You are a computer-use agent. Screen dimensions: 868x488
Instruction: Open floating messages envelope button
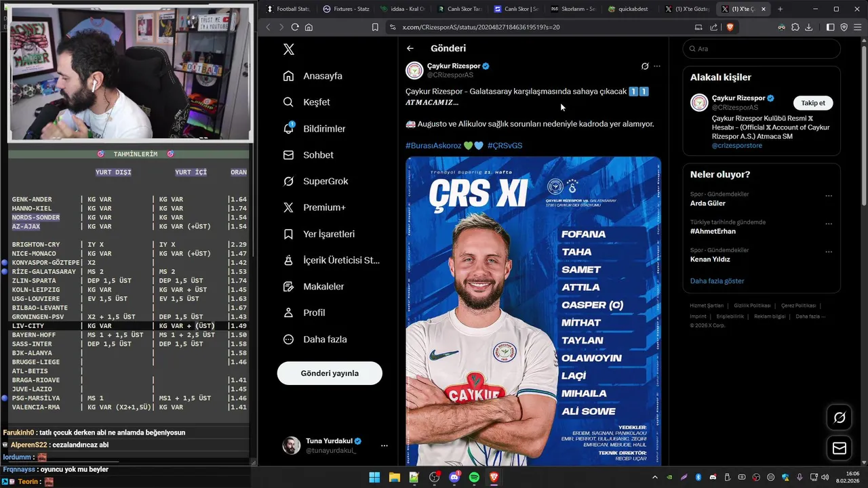[840, 448]
